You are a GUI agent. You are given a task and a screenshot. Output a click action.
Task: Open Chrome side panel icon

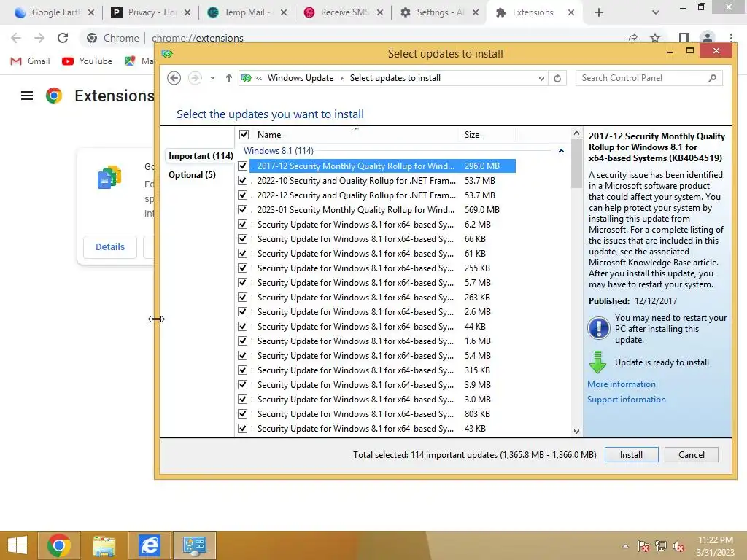(x=684, y=38)
